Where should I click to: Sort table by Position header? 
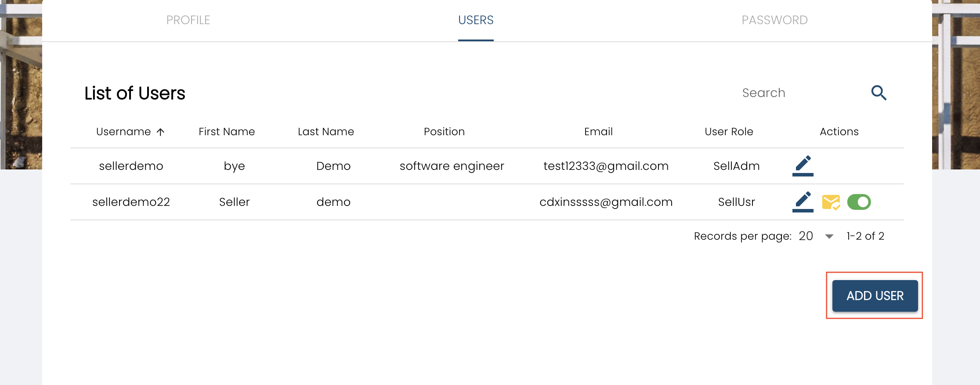pyautogui.click(x=444, y=132)
